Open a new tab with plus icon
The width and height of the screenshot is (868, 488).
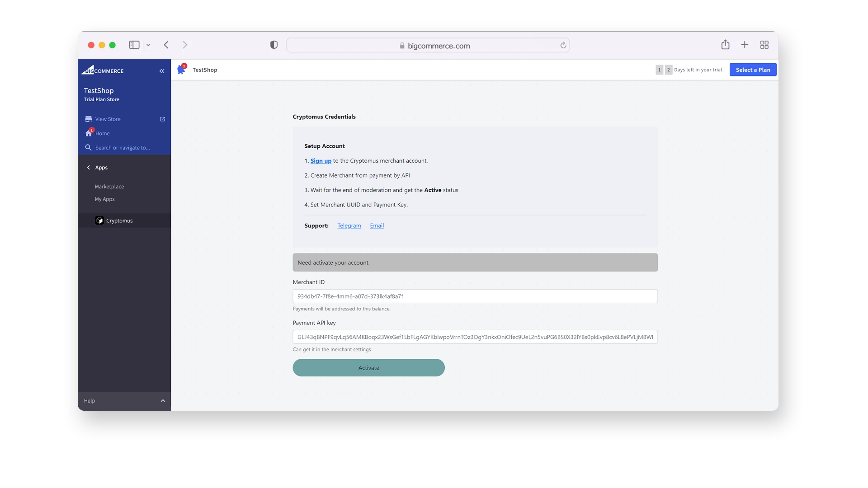[x=745, y=45]
